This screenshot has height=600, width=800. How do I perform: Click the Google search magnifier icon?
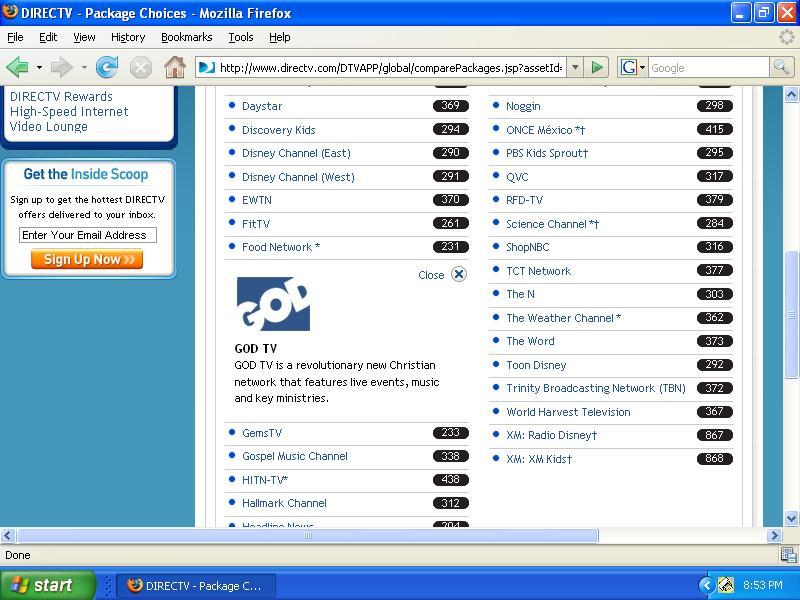[781, 67]
